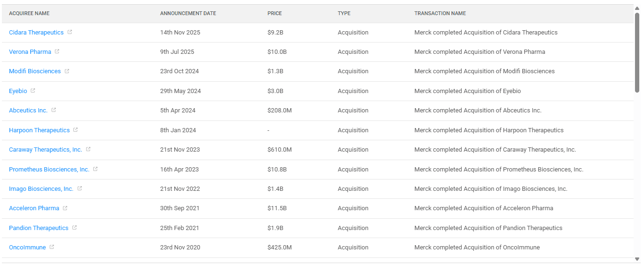Viewport: 644px width, 265px height.
Task: Select the $425.0M price cell
Action: click(x=280, y=248)
